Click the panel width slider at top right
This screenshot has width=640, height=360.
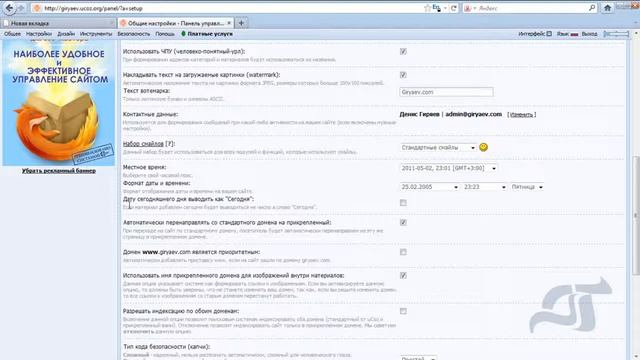click(x=616, y=34)
